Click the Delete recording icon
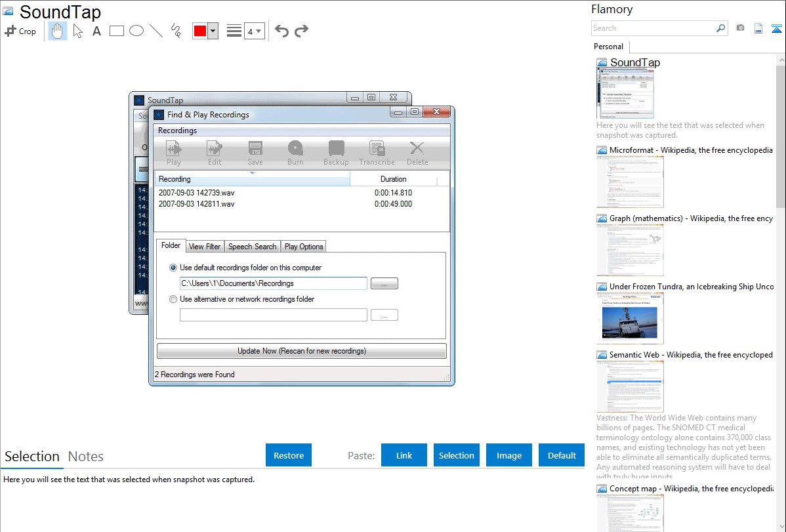This screenshot has height=532, width=786. pyautogui.click(x=417, y=153)
